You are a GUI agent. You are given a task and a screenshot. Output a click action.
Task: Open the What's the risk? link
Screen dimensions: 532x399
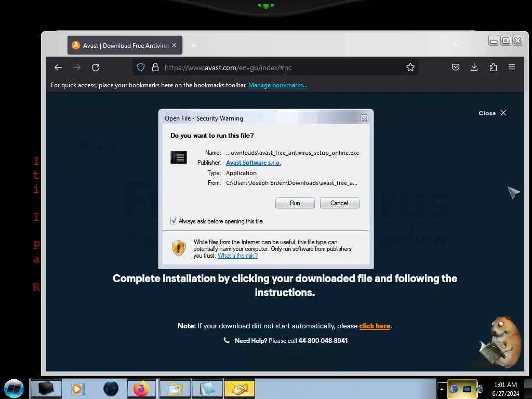point(237,256)
